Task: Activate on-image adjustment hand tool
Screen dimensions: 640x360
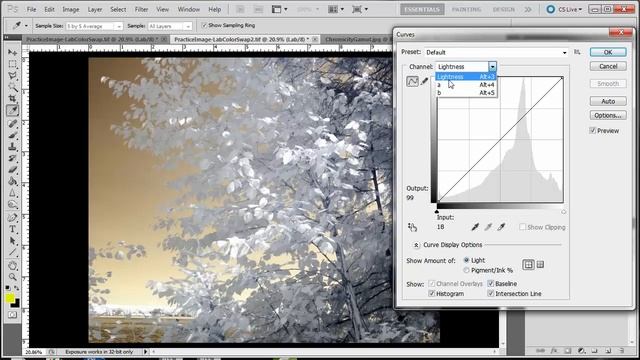Action: 412,227
